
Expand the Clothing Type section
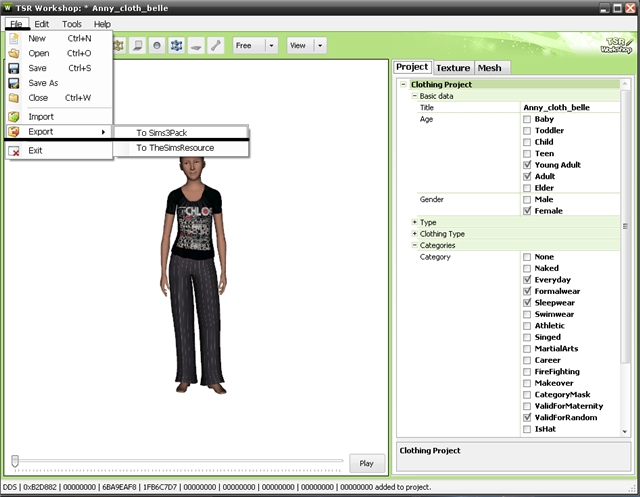click(x=415, y=233)
